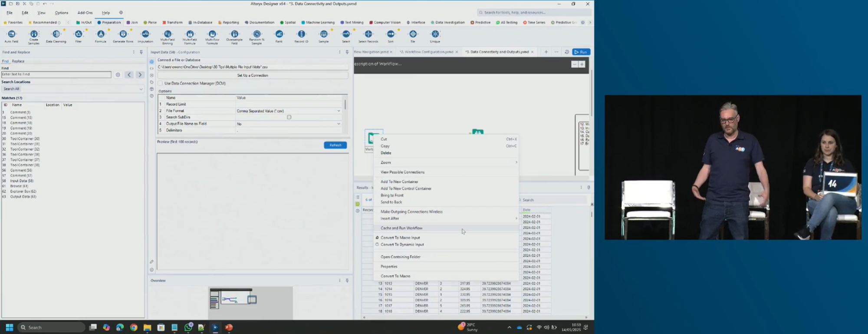This screenshot has height=334, width=868.
Task: Expand the Search All locations dropdown
Action: (x=141, y=89)
